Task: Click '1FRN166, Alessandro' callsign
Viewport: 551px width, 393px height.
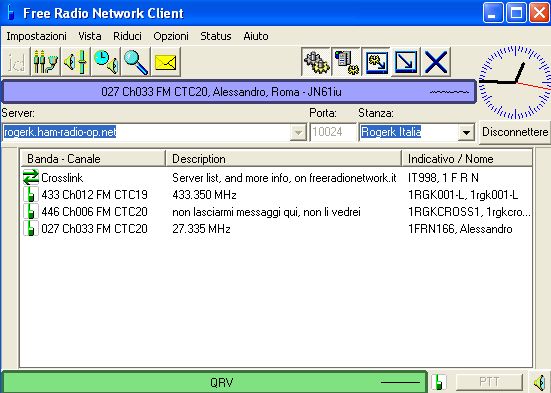Action: tap(460, 229)
